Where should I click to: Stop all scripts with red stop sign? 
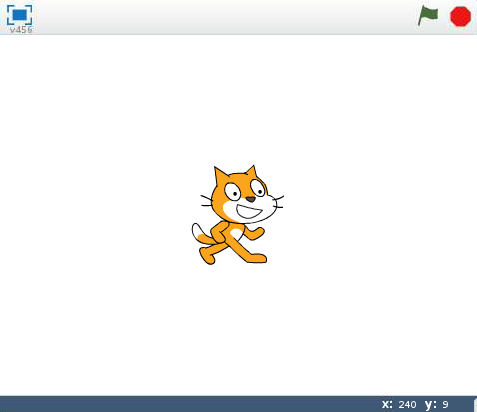460,16
